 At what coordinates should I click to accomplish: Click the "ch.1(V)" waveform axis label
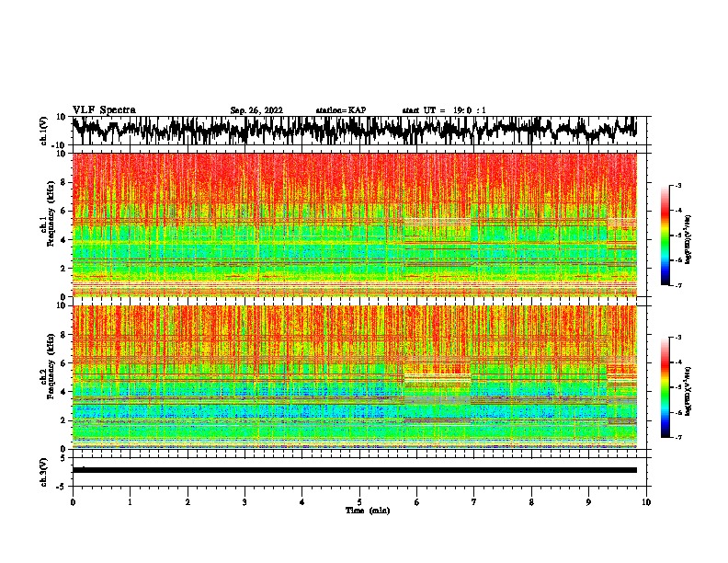tap(44, 131)
